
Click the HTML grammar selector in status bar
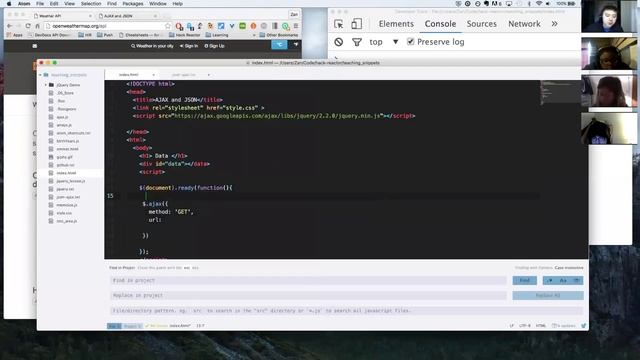540,326
